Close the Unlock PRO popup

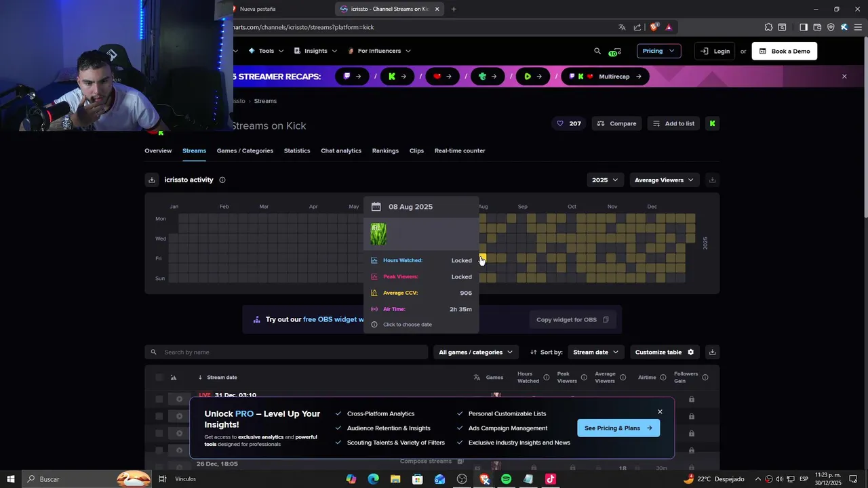660,411
